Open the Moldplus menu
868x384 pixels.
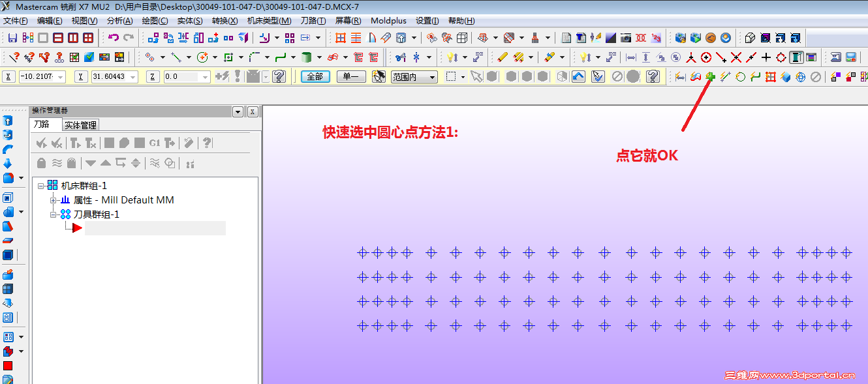tap(388, 21)
